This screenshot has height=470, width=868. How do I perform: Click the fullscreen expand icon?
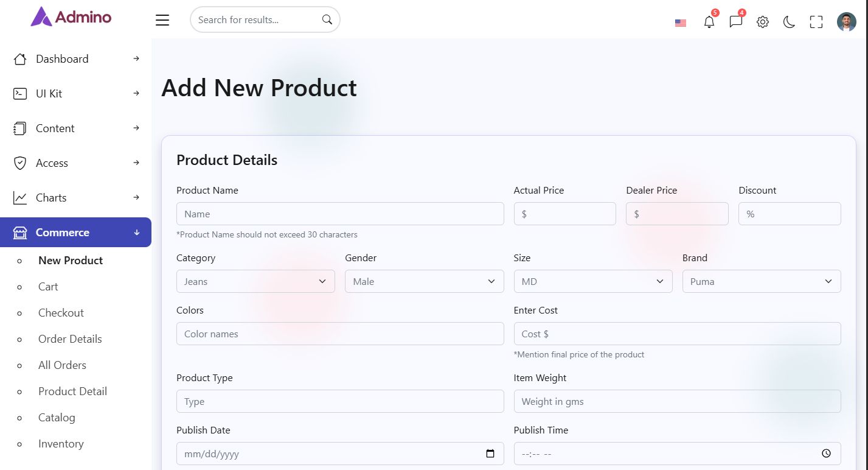816,22
